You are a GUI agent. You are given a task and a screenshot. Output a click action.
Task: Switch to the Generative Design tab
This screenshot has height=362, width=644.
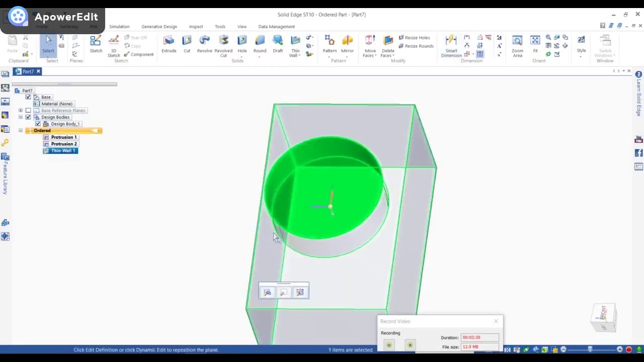click(x=159, y=27)
